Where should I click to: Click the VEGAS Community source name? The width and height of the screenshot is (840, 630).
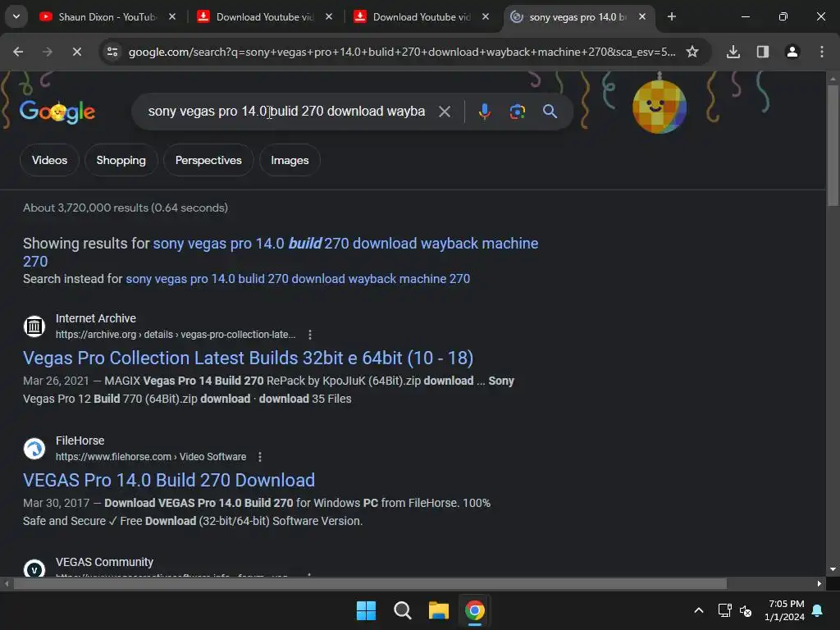point(104,562)
